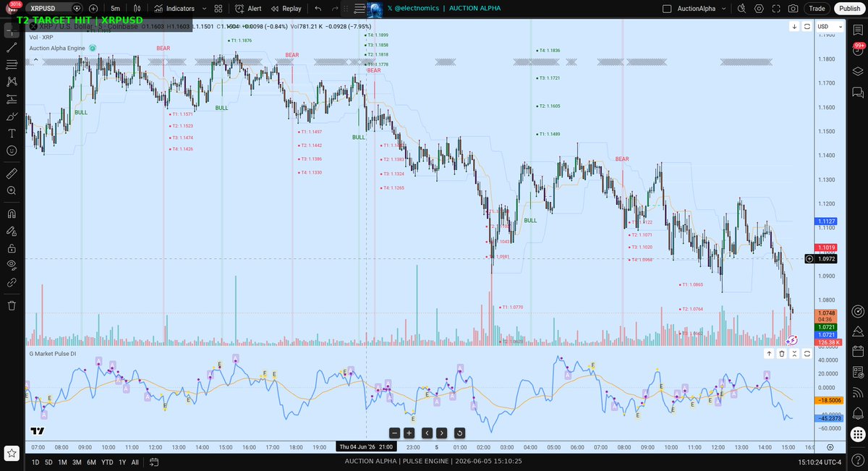Image resolution: width=868 pixels, height=471 pixels.
Task: Open the Indicators dialog
Action: tap(174, 9)
